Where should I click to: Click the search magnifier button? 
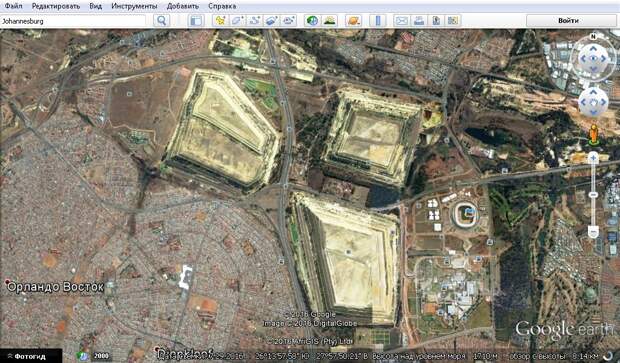pyautogui.click(x=161, y=21)
